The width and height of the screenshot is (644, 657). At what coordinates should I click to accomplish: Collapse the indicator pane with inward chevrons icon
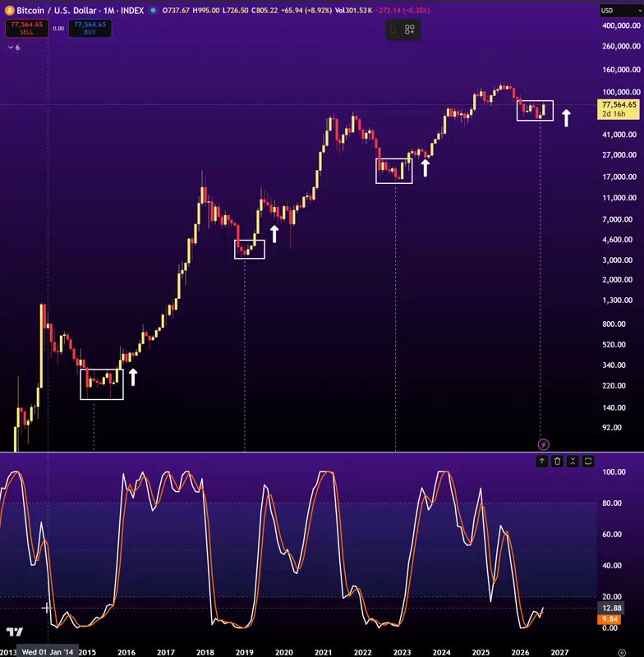click(x=573, y=462)
